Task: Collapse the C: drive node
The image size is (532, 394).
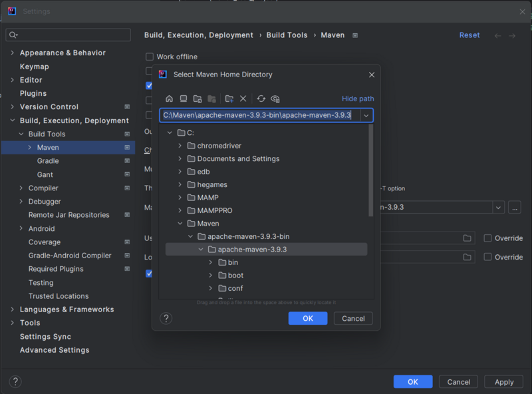Action: [x=170, y=133]
